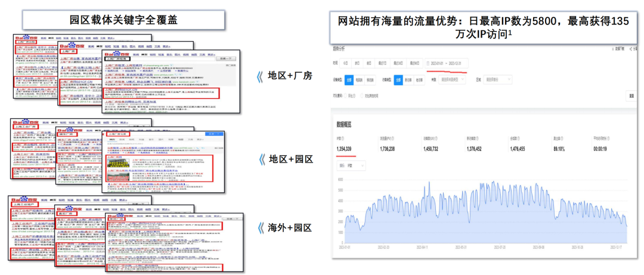The width and height of the screenshot is (644, 275).
Task: Click the 数据概览 section heading
Action: pyautogui.click(x=344, y=124)
